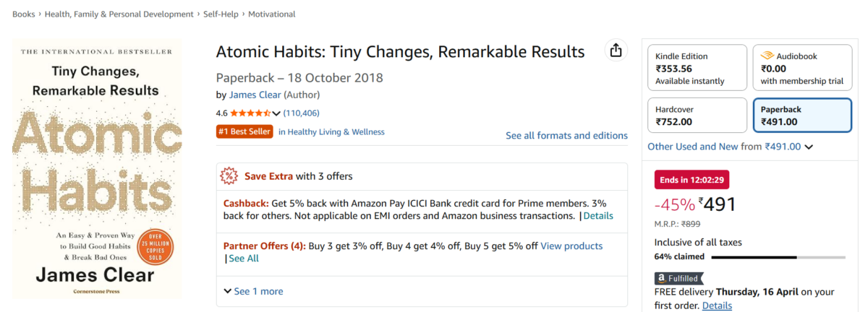The height and width of the screenshot is (312, 868).
Task: Open the rating breakdown dropdown arrow
Action: (276, 113)
